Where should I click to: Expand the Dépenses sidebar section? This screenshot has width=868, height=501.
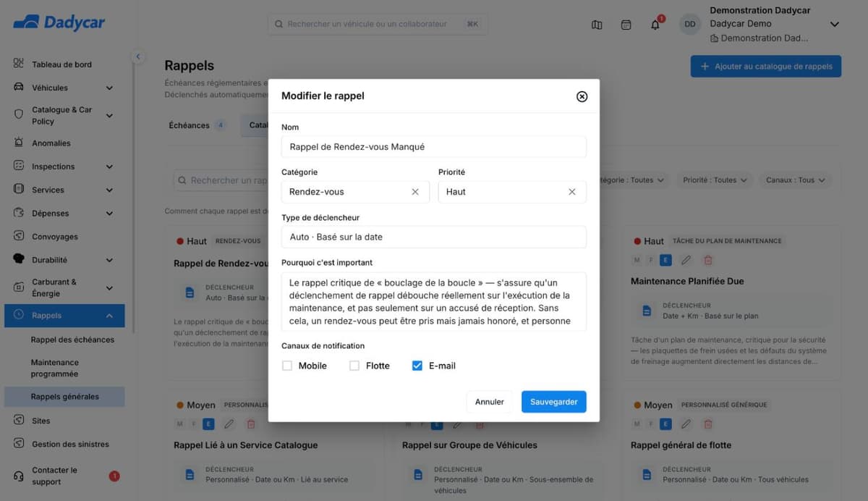[109, 214]
